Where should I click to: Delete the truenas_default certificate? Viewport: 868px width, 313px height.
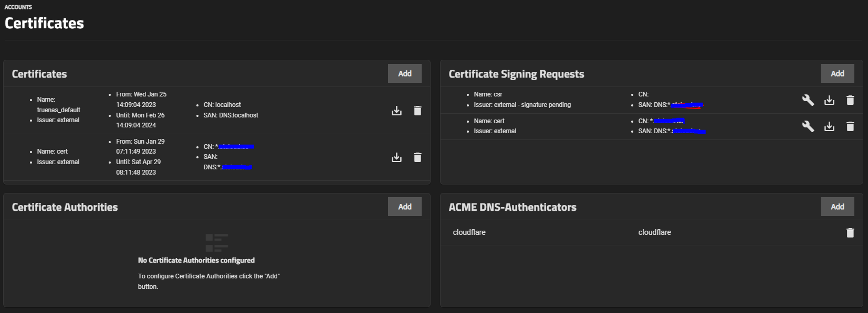[417, 111]
